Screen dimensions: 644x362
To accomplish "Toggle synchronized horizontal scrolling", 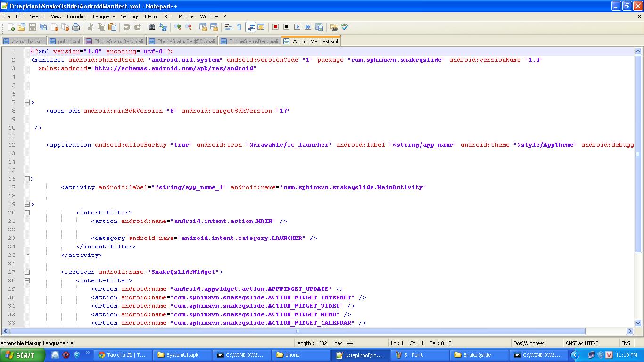I will [x=214, y=27].
